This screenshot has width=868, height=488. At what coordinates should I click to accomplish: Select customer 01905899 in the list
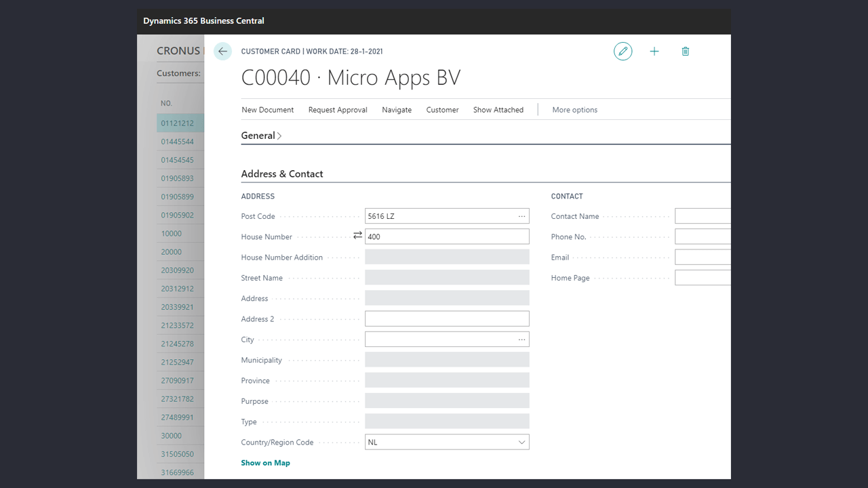(178, 197)
